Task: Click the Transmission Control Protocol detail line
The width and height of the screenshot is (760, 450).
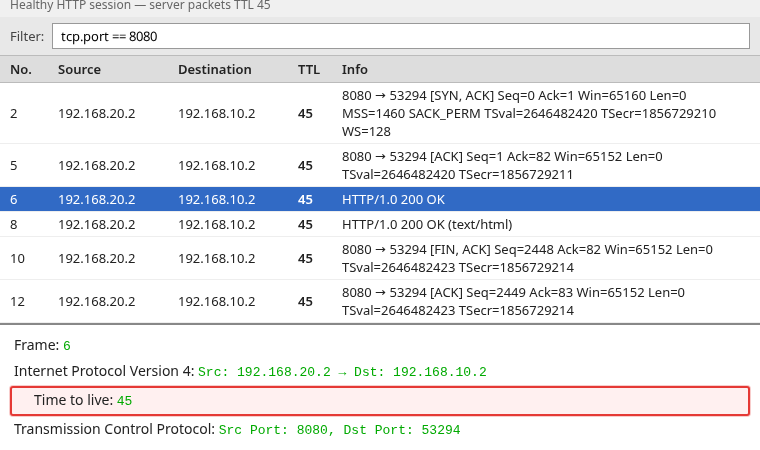Action: (237, 429)
